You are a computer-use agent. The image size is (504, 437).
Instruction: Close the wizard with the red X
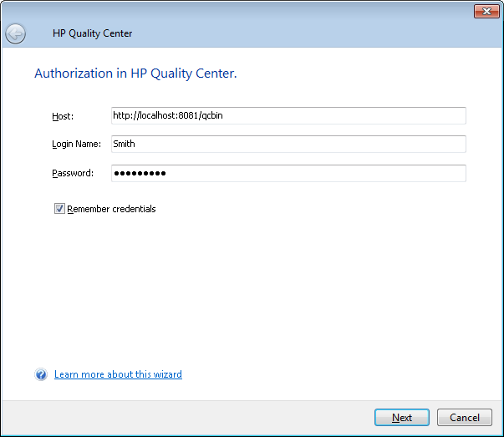pyautogui.click(x=486, y=11)
